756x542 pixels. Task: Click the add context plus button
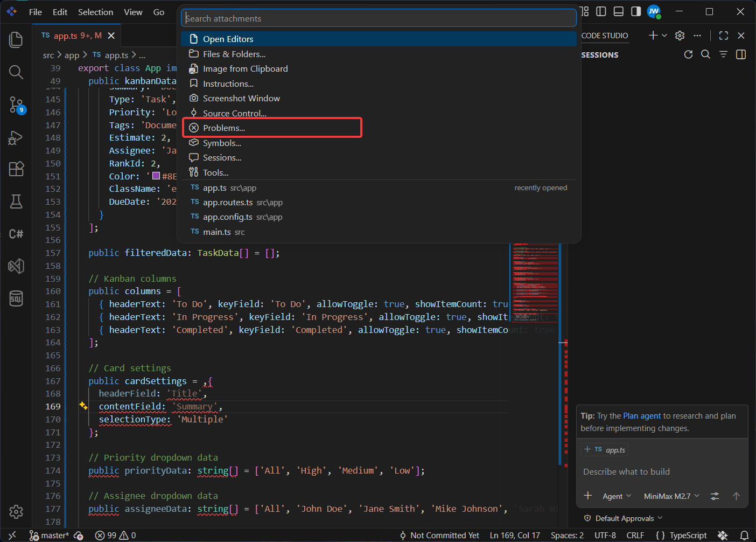coord(588,496)
